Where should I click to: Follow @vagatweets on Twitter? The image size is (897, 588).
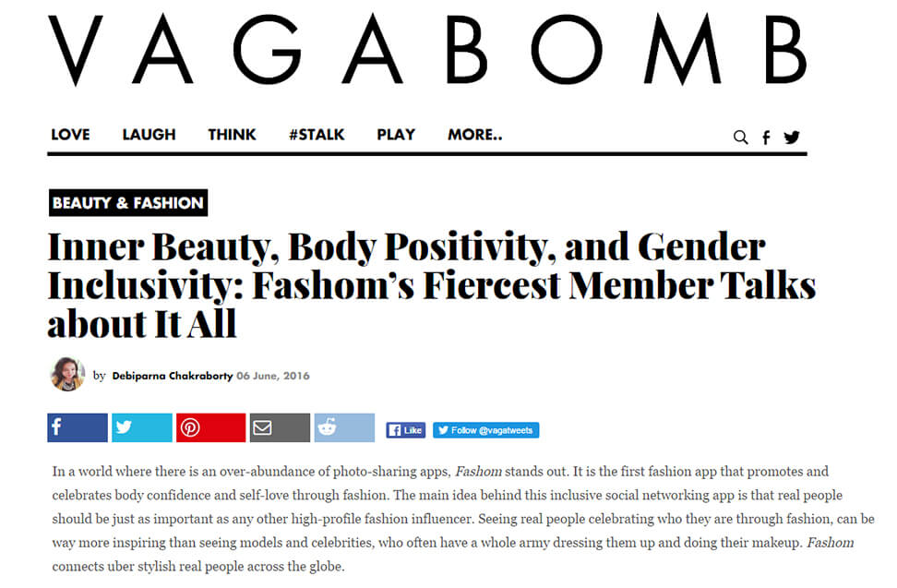(x=485, y=430)
